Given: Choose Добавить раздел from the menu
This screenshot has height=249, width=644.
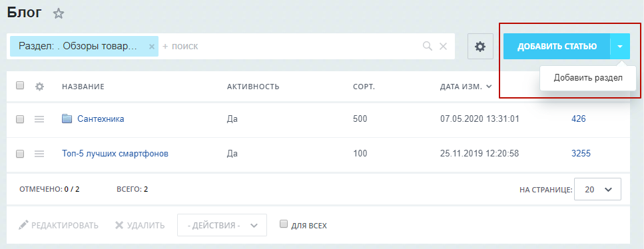Looking at the screenshot, I should [588, 78].
